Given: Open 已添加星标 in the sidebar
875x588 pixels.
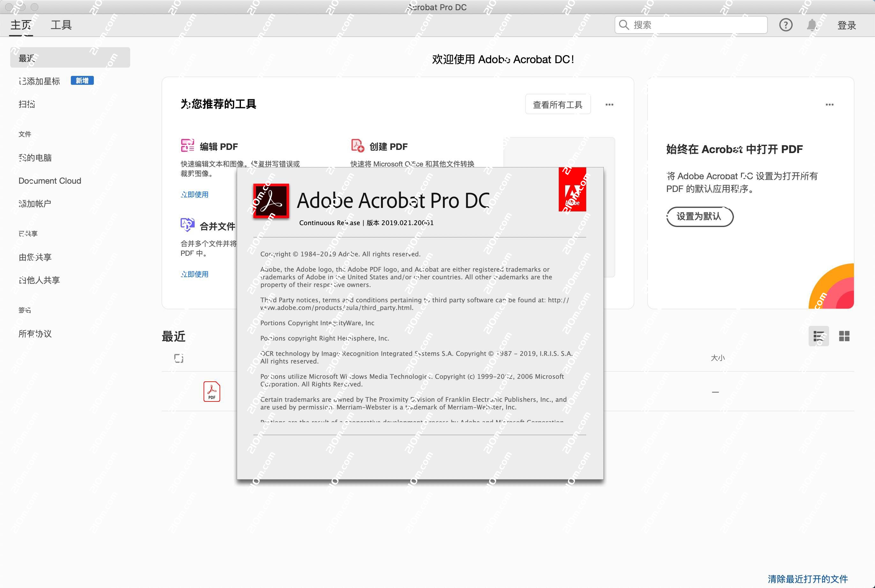Looking at the screenshot, I should coord(39,81).
